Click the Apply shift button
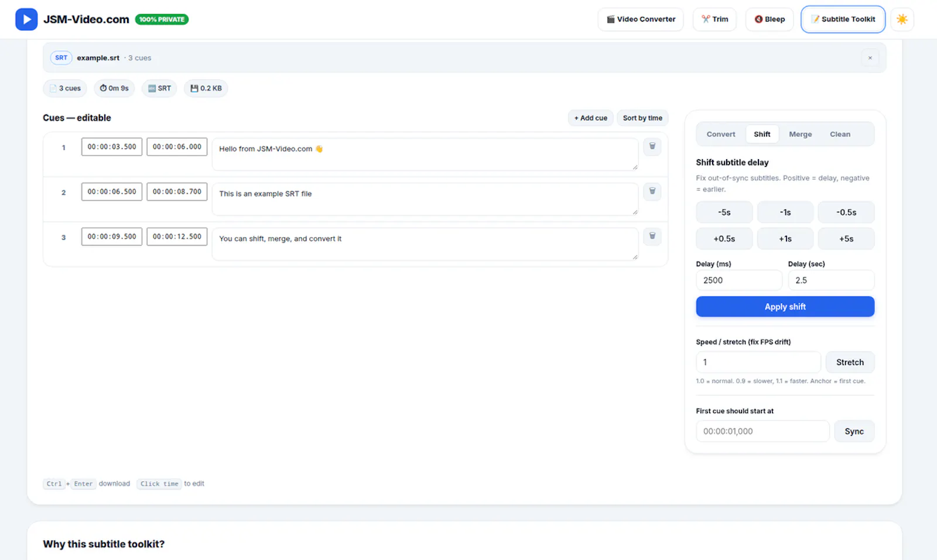 pyautogui.click(x=785, y=307)
